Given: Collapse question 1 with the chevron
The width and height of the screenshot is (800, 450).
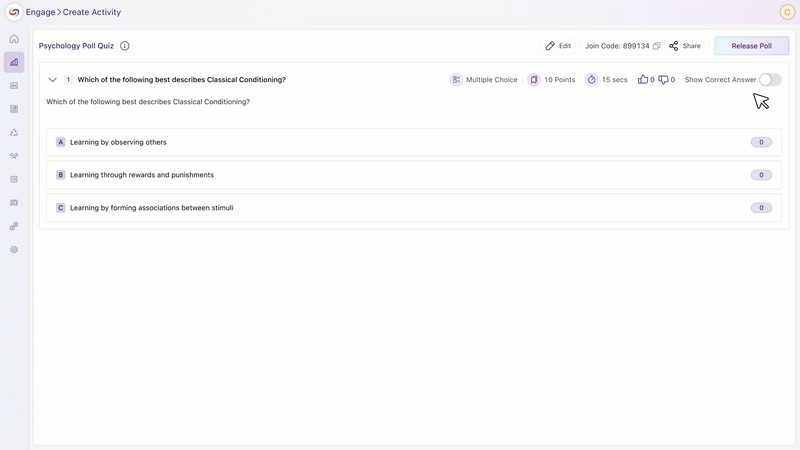Looking at the screenshot, I should click(x=53, y=80).
